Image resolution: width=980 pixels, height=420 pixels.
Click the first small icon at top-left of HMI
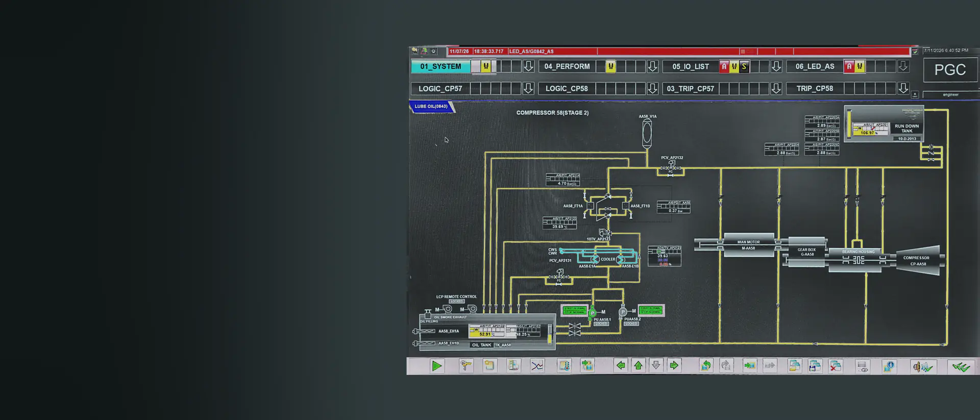pyautogui.click(x=415, y=51)
